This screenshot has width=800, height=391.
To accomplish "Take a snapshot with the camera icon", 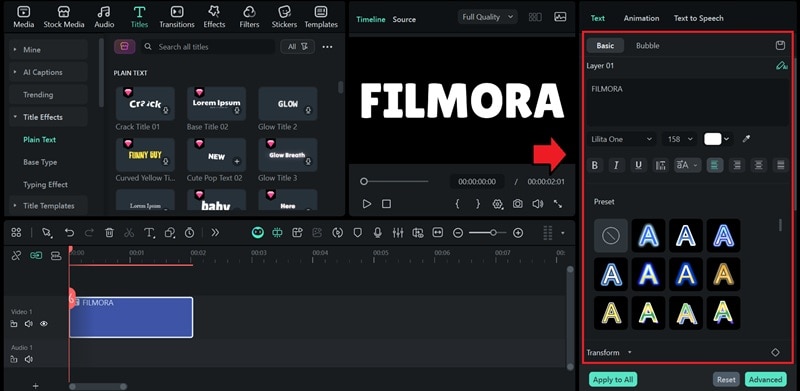I will coord(518,204).
